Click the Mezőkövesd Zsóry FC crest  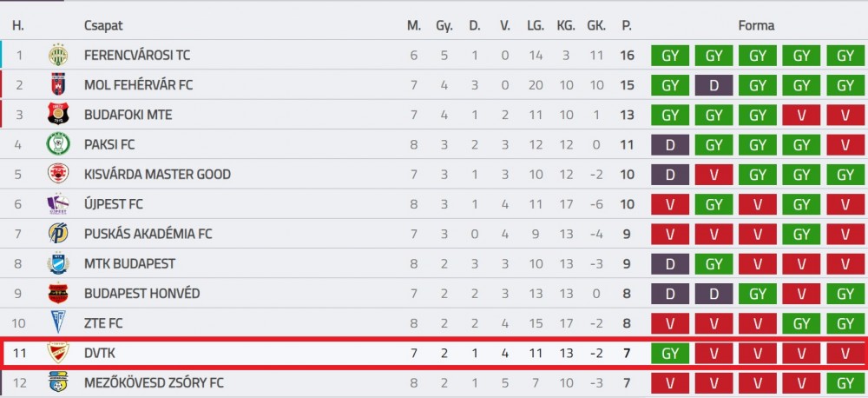click(57, 382)
